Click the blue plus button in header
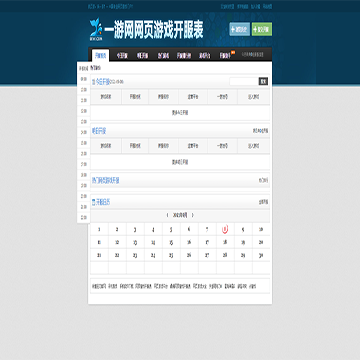This screenshot has width=360, height=360. tap(239, 29)
